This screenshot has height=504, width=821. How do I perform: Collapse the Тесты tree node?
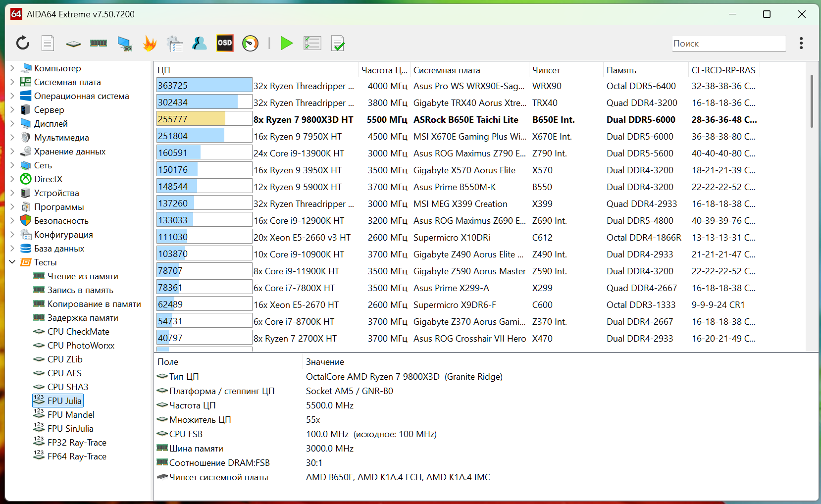click(x=12, y=262)
